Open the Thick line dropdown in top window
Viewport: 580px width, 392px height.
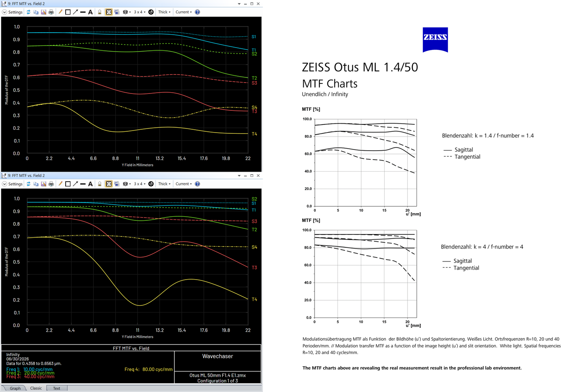[x=164, y=12]
